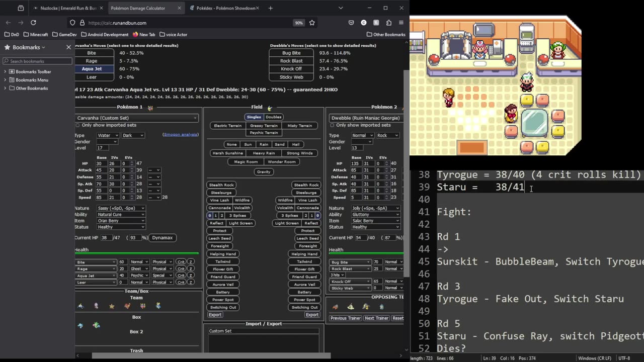Open the New Tab bookmark with Firefox logo

[143, 35]
